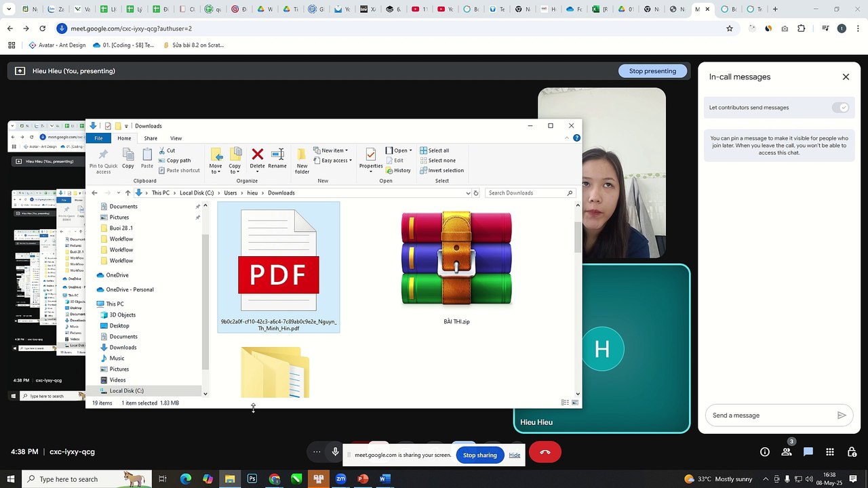Expand the address bar history dropdown

468,193
